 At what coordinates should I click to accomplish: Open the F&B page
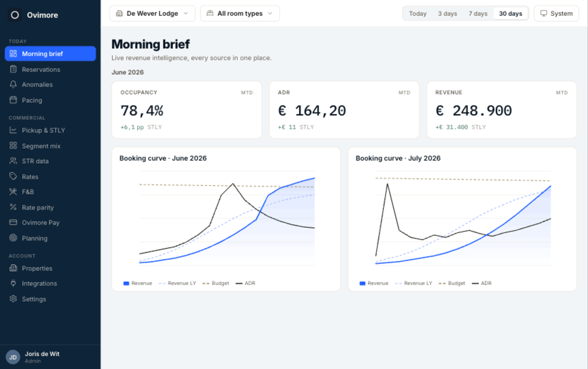click(50, 192)
